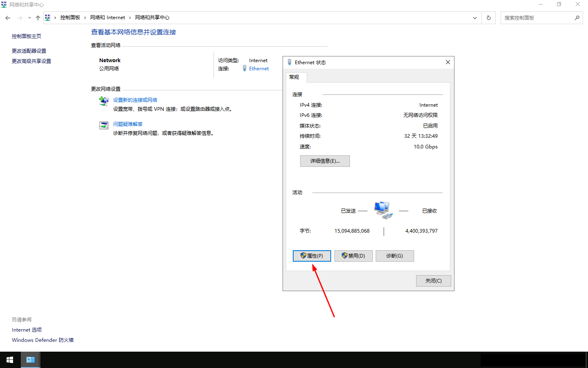This screenshot has width=588, height=368.
Task: Open 更改适配器设置 in sidebar
Action: (x=29, y=51)
